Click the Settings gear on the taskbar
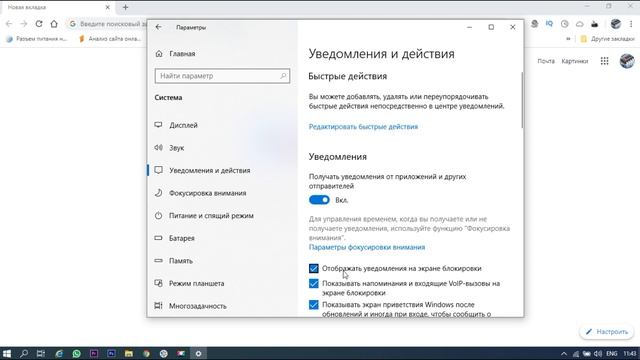This screenshot has height=360, width=640. point(198,353)
